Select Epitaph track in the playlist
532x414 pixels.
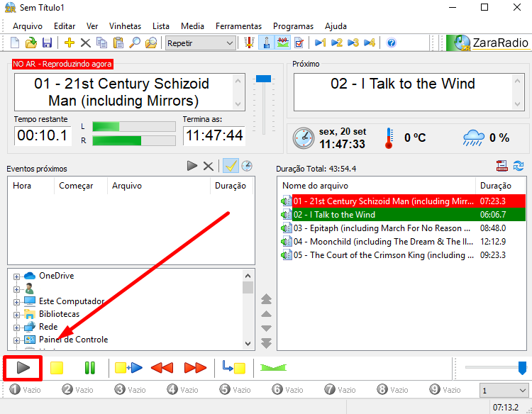[x=382, y=228]
